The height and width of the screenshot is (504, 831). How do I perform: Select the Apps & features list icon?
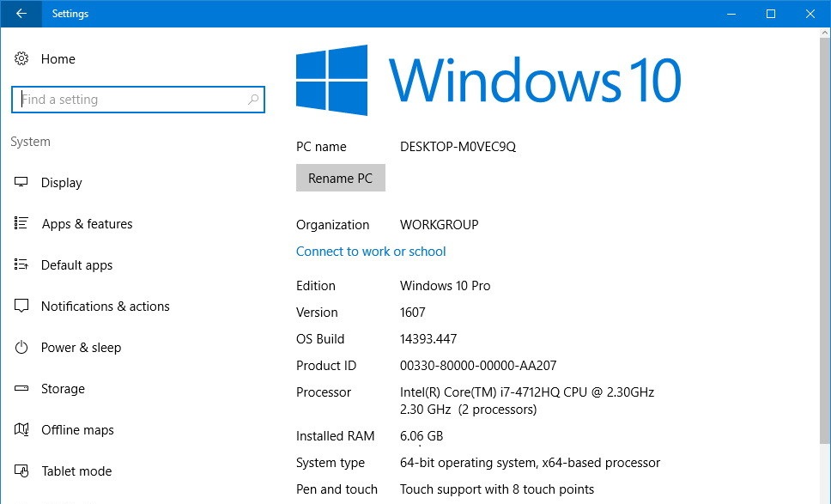coord(21,224)
